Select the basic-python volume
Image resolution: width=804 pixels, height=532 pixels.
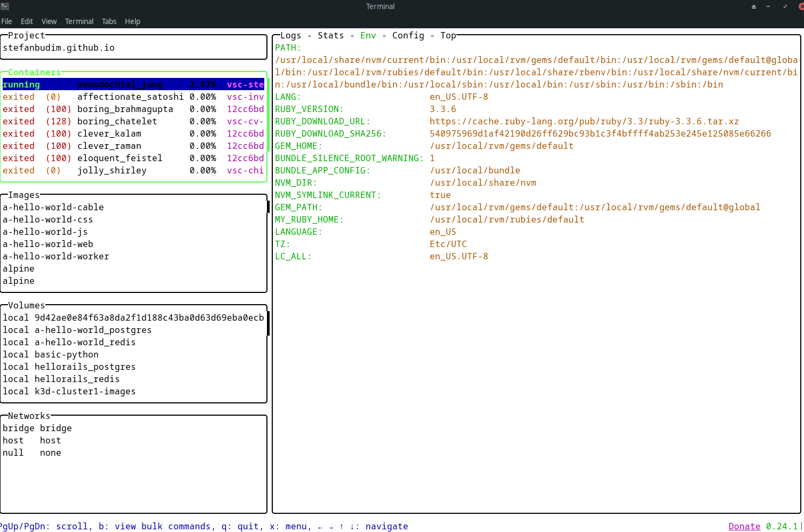pyautogui.click(x=66, y=355)
